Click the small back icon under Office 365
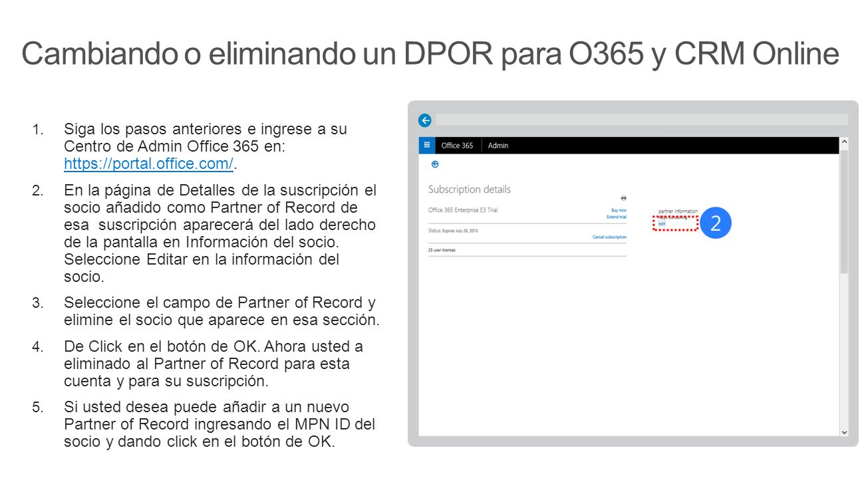This screenshot has width=868, height=488. pyautogui.click(x=435, y=164)
